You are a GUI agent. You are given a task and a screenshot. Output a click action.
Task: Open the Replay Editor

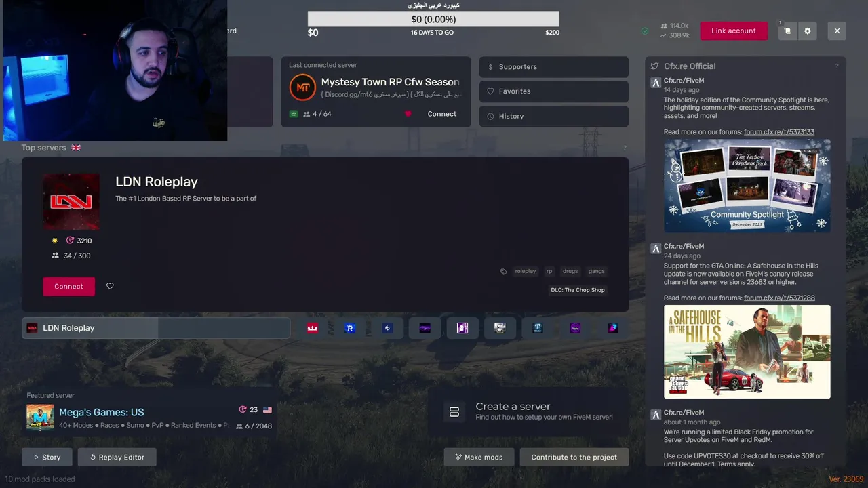pos(117,457)
